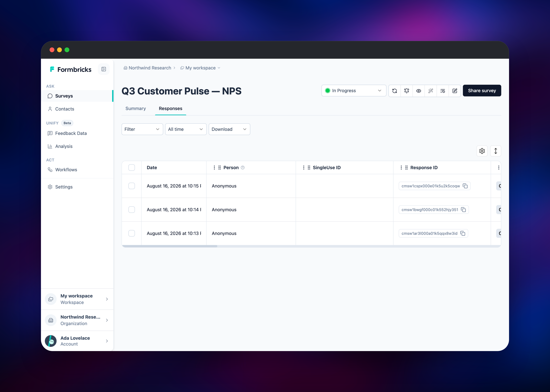The image size is (550, 392).
Task: Click Anonymous in the 10:15 response row
Action: pyautogui.click(x=224, y=186)
